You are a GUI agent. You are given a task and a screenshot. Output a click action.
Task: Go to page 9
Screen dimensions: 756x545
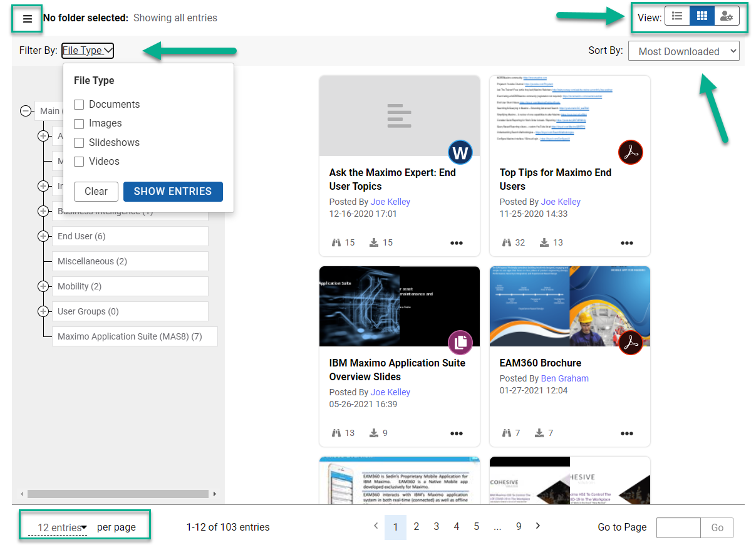519,527
